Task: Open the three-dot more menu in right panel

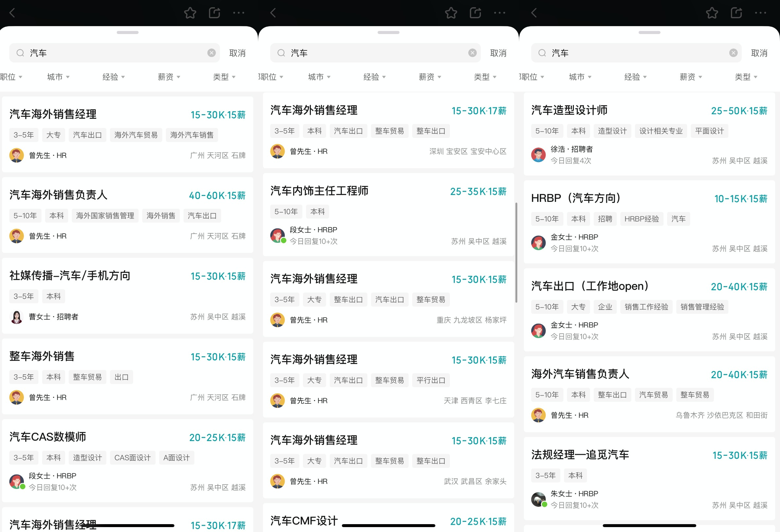Action: pyautogui.click(x=761, y=13)
